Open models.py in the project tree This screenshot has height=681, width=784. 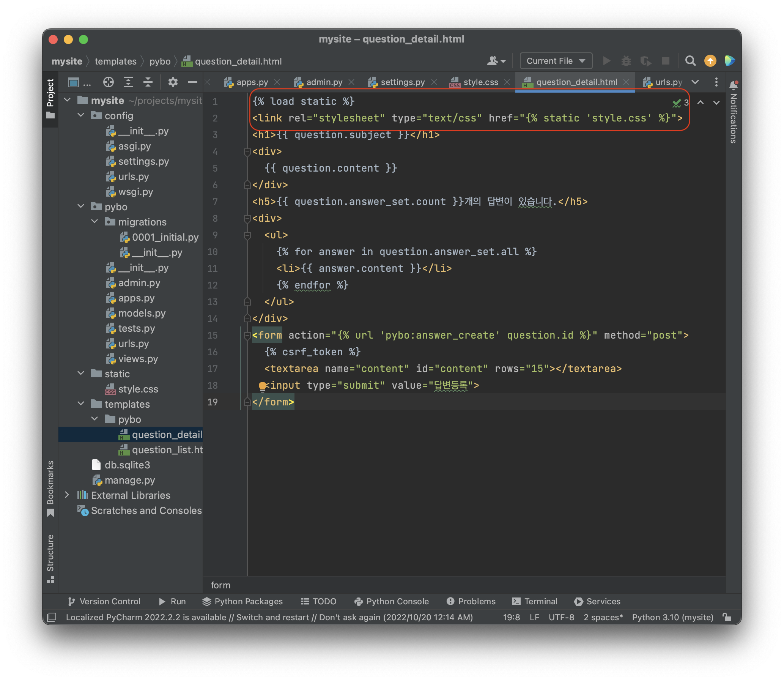click(141, 313)
